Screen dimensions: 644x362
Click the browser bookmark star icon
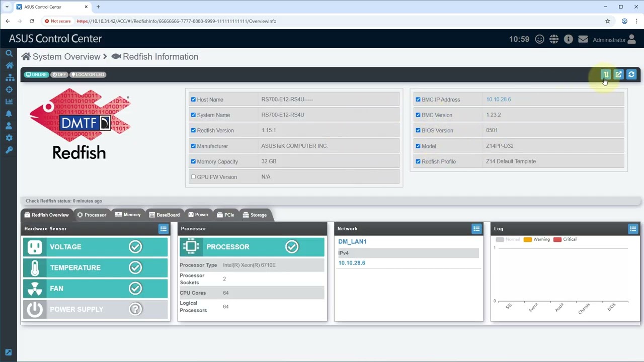608,21
